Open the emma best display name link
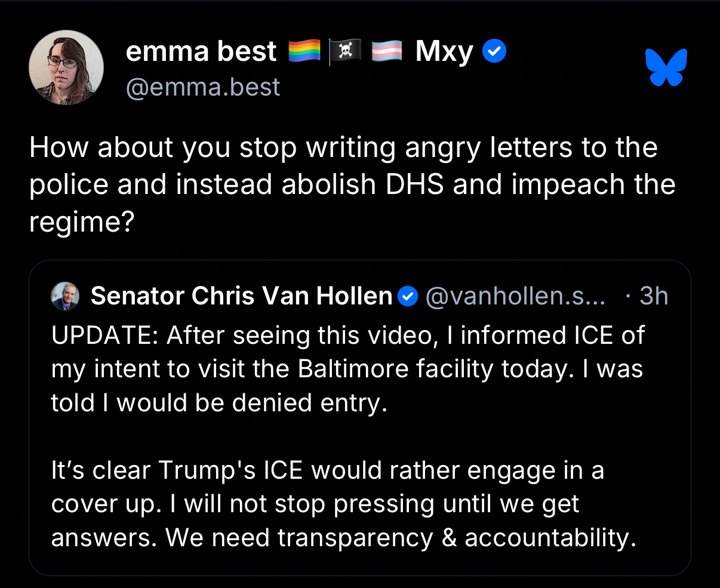 [201, 52]
